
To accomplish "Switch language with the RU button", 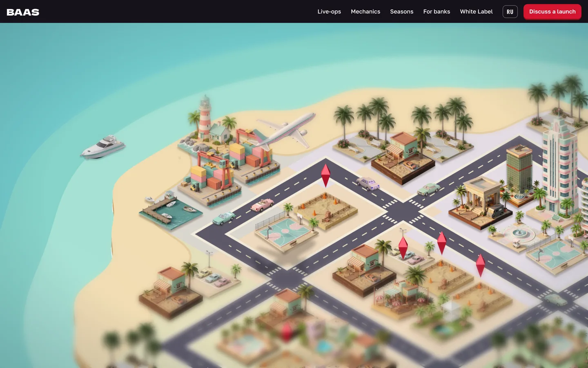I will click(x=510, y=12).
